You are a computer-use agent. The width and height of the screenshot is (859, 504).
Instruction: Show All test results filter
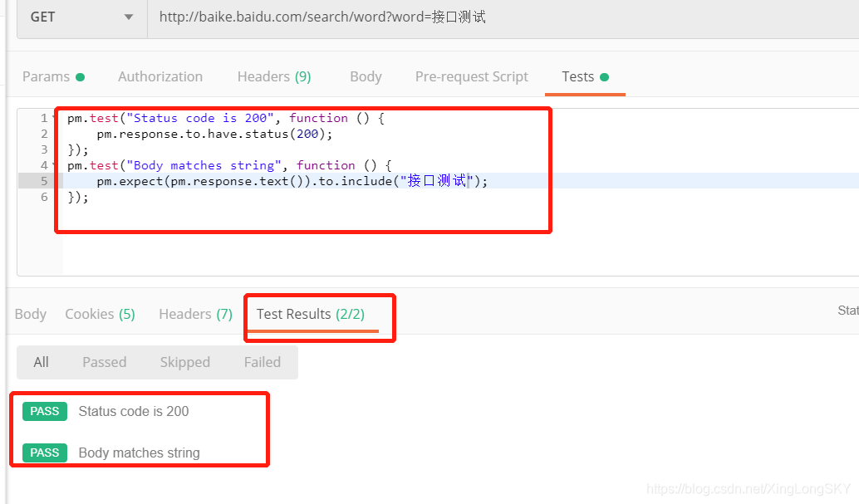point(41,362)
